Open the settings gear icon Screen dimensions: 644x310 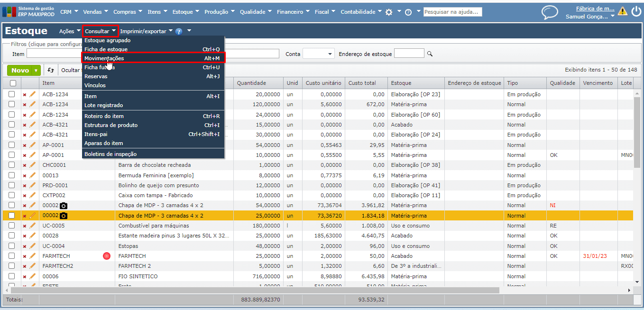(389, 12)
